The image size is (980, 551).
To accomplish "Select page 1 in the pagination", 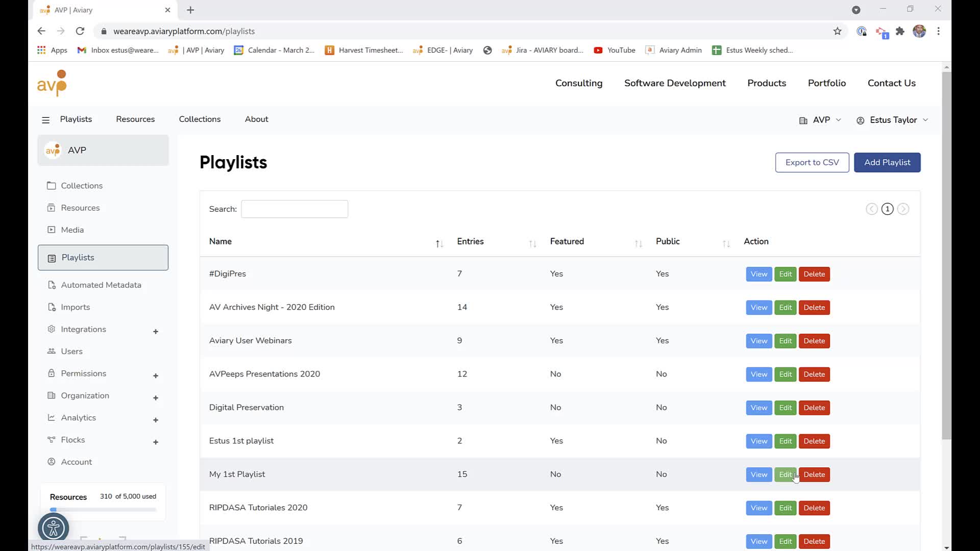I will (888, 209).
